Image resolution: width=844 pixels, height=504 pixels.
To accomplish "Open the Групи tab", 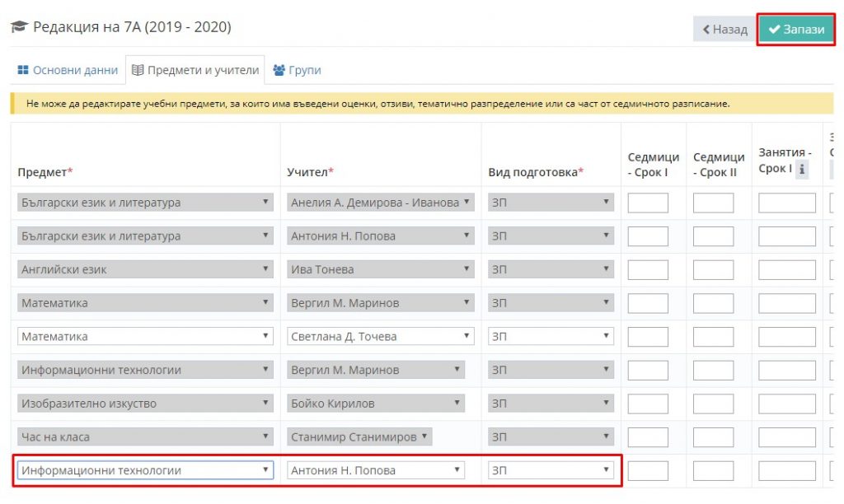I will (x=297, y=70).
